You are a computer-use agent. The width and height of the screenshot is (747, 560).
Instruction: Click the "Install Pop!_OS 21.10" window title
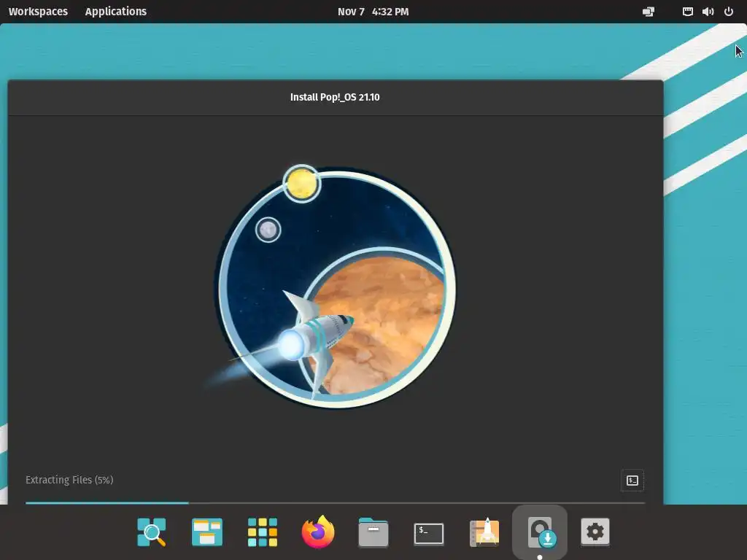(x=335, y=97)
